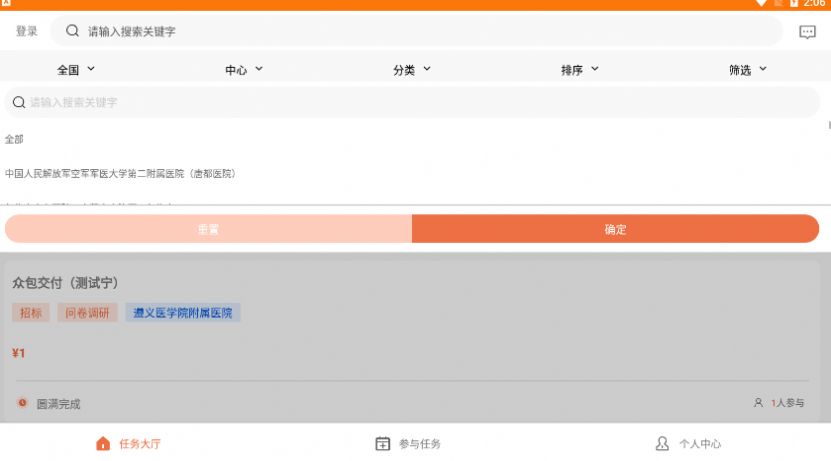Image resolution: width=831 pixels, height=461 pixels.
Task: Open the message chat icon
Action: tap(807, 32)
